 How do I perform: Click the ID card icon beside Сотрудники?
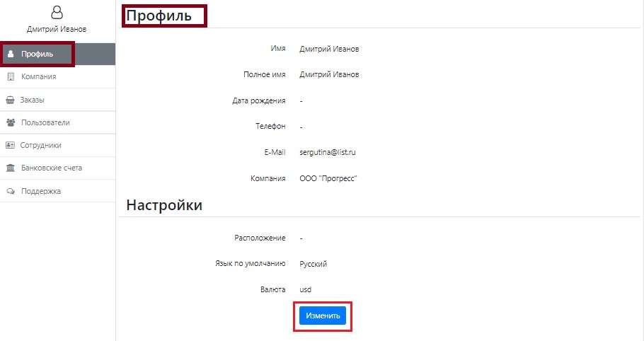pos(10,145)
